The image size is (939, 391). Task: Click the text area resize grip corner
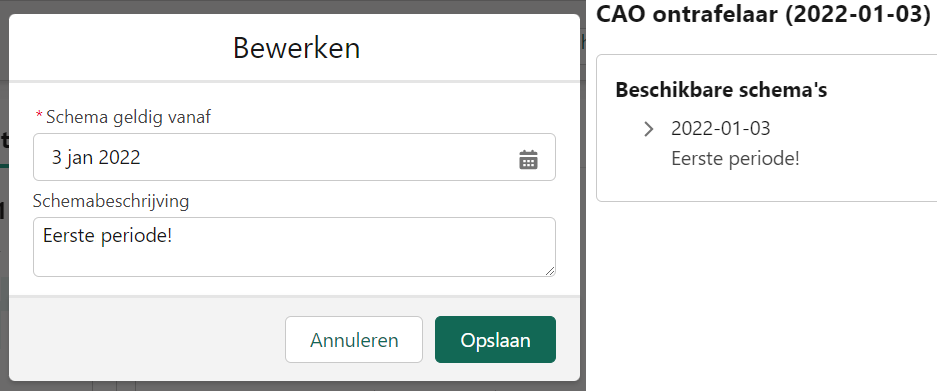[550, 271]
